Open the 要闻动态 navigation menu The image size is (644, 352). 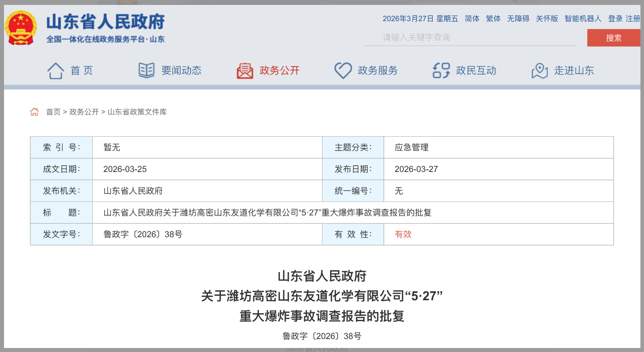pyautogui.click(x=181, y=71)
